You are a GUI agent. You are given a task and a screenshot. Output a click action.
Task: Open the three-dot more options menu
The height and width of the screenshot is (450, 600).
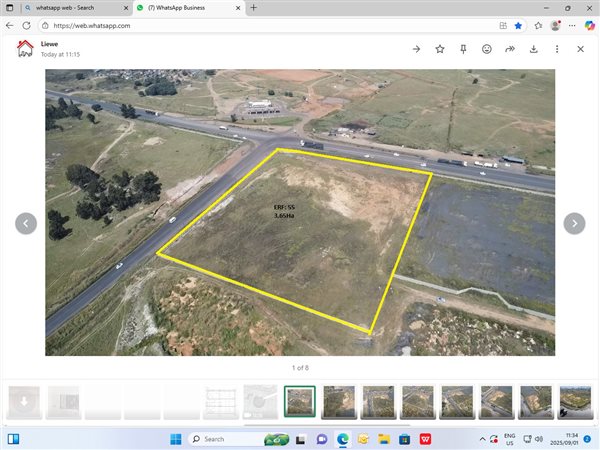pyautogui.click(x=557, y=49)
